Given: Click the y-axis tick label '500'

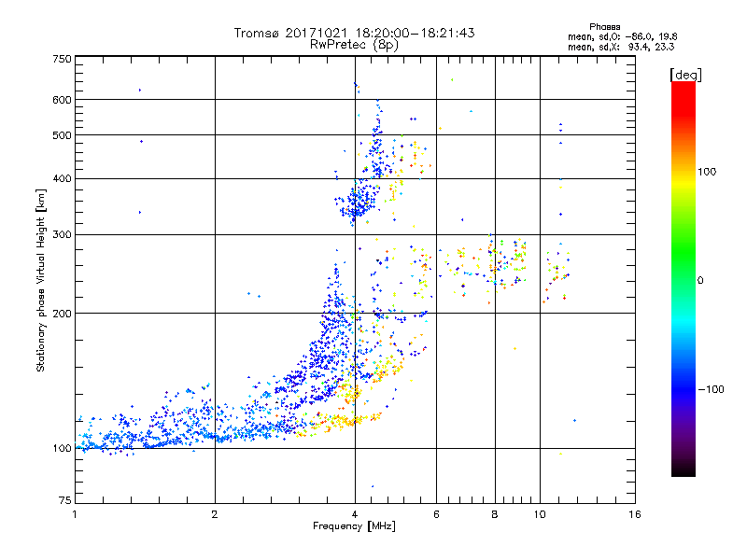Looking at the screenshot, I should click(x=62, y=135).
